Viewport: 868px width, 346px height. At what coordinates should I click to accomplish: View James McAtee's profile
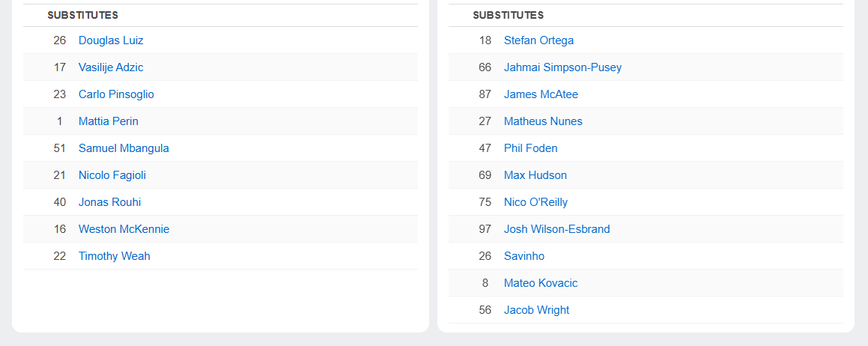(541, 94)
